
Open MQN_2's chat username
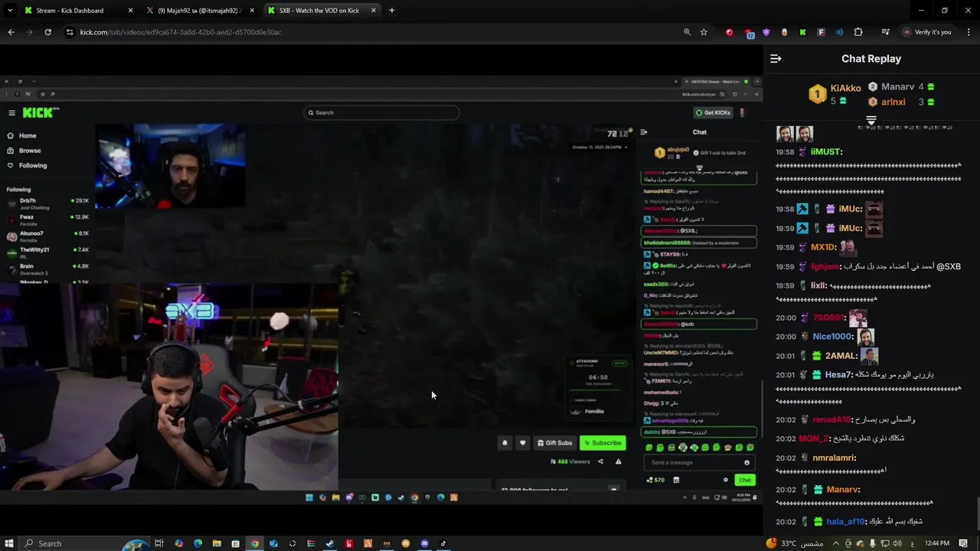coord(814,439)
